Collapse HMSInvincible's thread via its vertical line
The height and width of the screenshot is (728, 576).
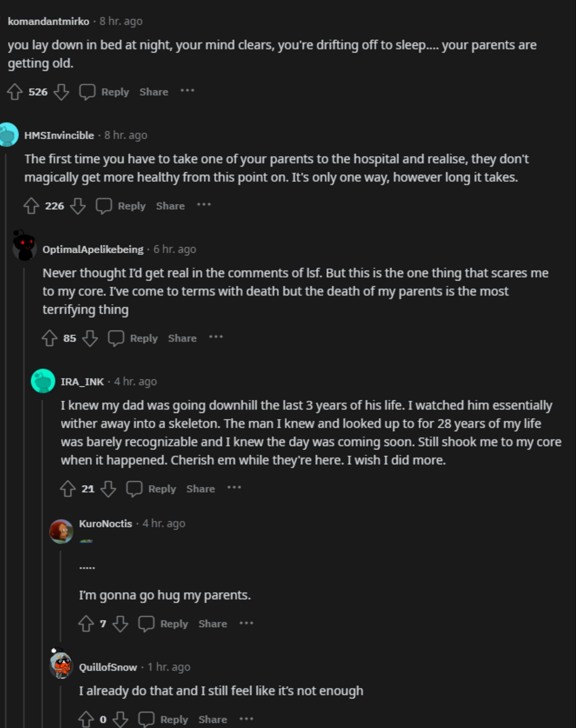pos(6,405)
